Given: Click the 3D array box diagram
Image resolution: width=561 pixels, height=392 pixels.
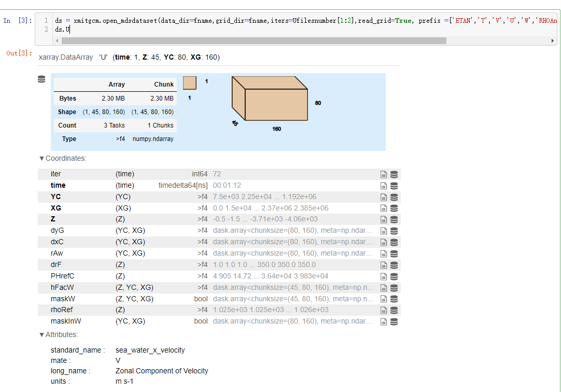Looking at the screenshot, I should (x=270, y=99).
